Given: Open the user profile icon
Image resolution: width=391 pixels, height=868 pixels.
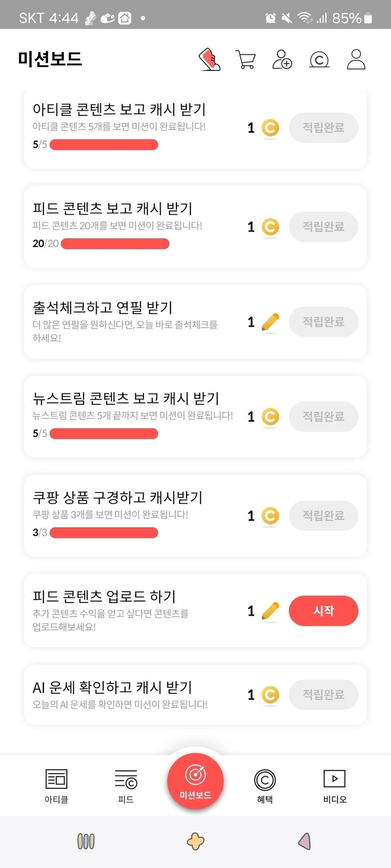Looking at the screenshot, I should pos(356,60).
